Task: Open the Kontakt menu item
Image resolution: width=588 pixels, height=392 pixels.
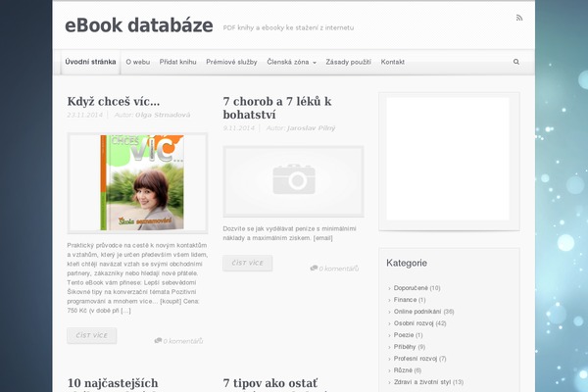Action: tap(393, 62)
